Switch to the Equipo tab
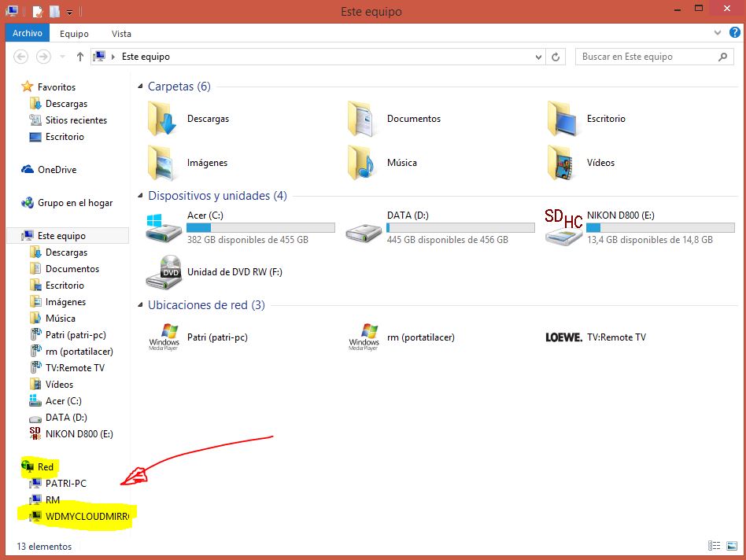 click(x=74, y=34)
